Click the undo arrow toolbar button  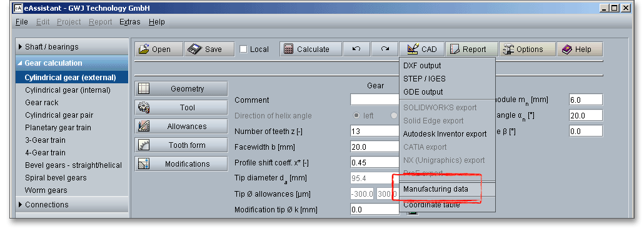pyautogui.click(x=356, y=49)
